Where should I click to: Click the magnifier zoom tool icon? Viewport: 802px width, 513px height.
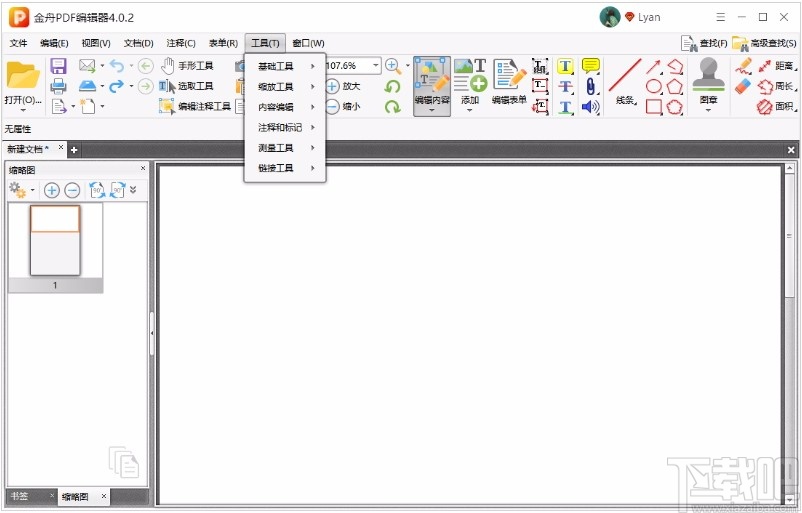[393, 66]
